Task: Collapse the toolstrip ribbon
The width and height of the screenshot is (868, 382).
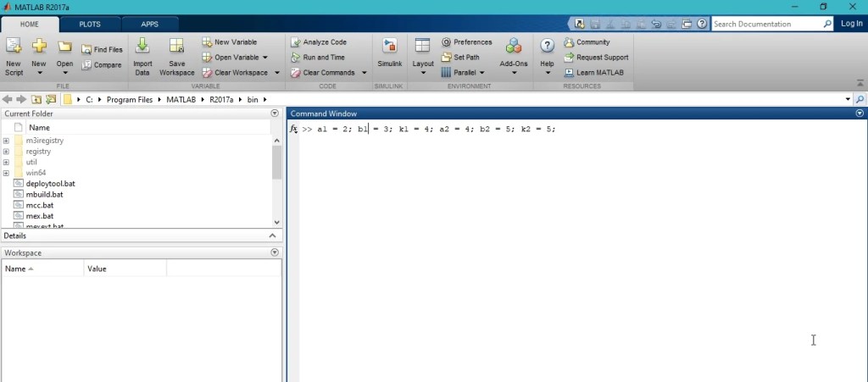Action: pos(860,83)
